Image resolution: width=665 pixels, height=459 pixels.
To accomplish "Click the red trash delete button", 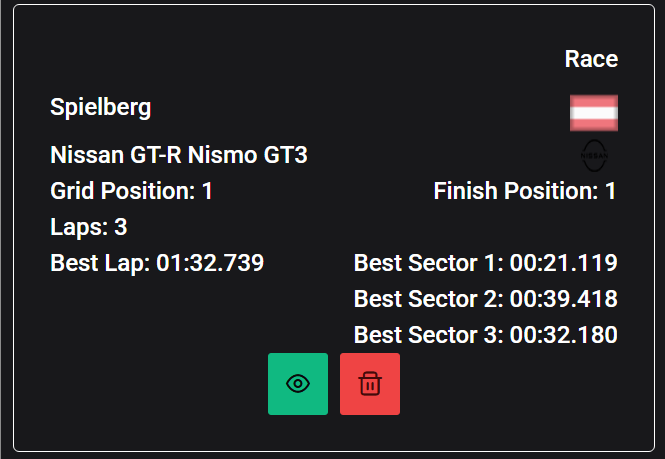I will 370,384.
